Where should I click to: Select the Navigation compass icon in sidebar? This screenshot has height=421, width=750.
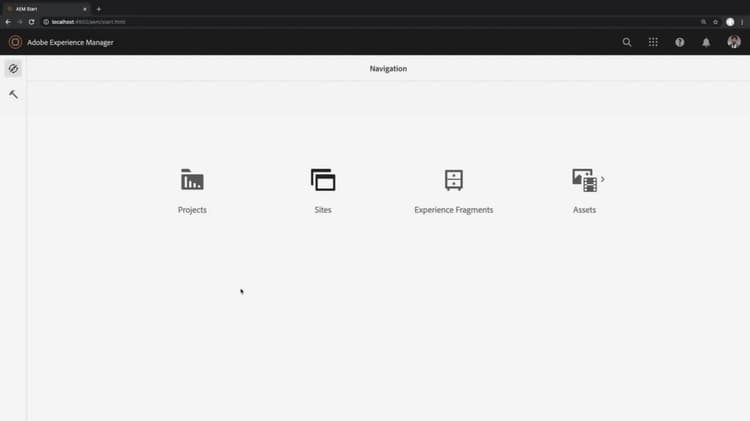[x=13, y=68]
